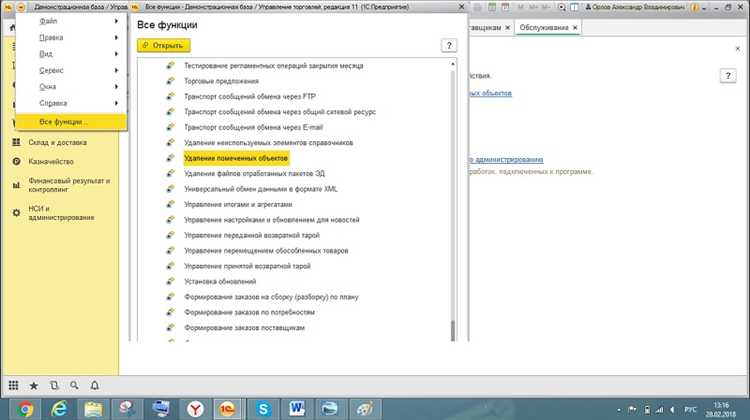The height and width of the screenshot is (420, 750).
Task: Expand the Файл submenu
Action: point(72,21)
